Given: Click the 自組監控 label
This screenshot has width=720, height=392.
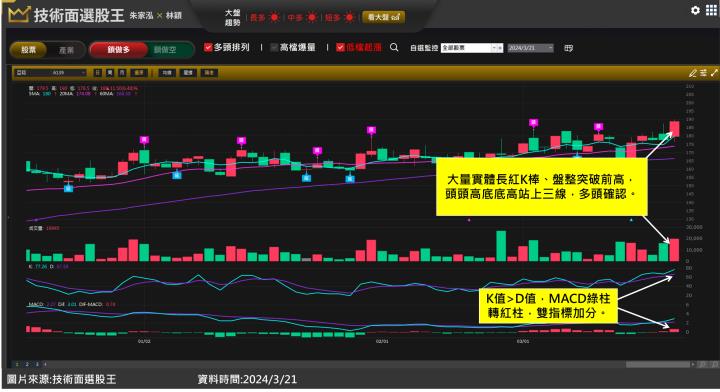Looking at the screenshot, I should pyautogui.click(x=423, y=48).
